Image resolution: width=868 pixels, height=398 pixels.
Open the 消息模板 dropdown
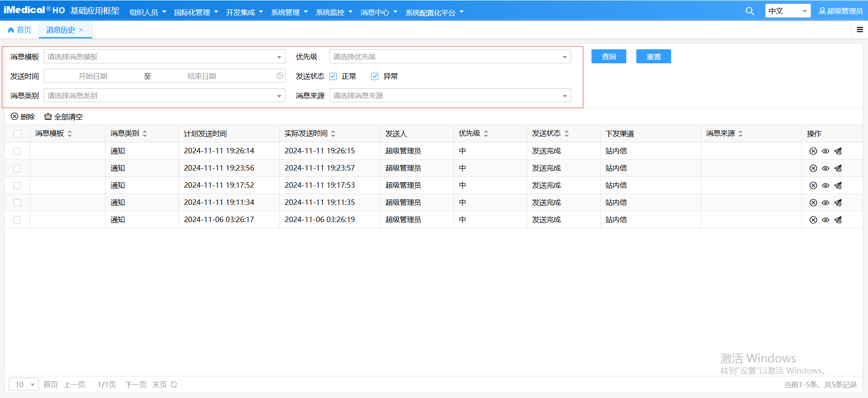[164, 57]
